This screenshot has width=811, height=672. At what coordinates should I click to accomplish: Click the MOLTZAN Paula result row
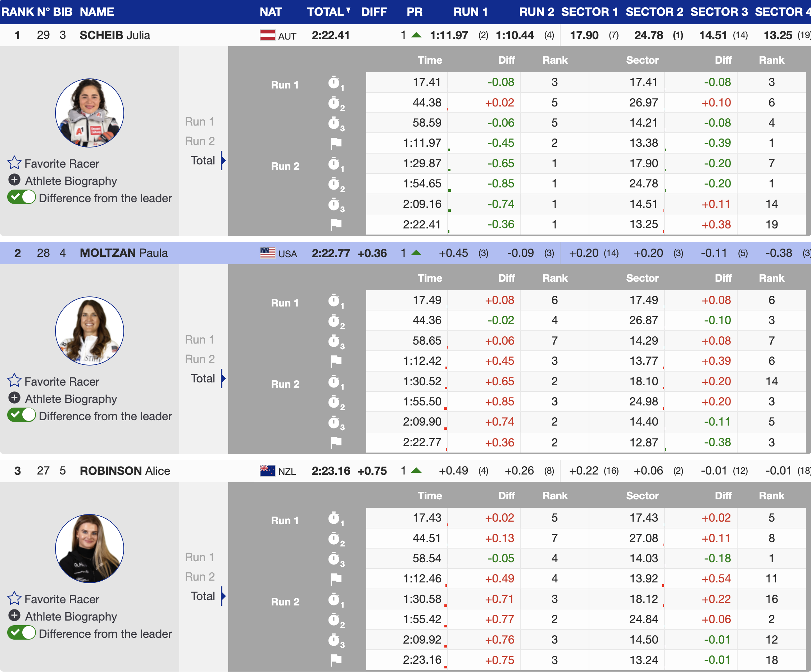(x=123, y=253)
